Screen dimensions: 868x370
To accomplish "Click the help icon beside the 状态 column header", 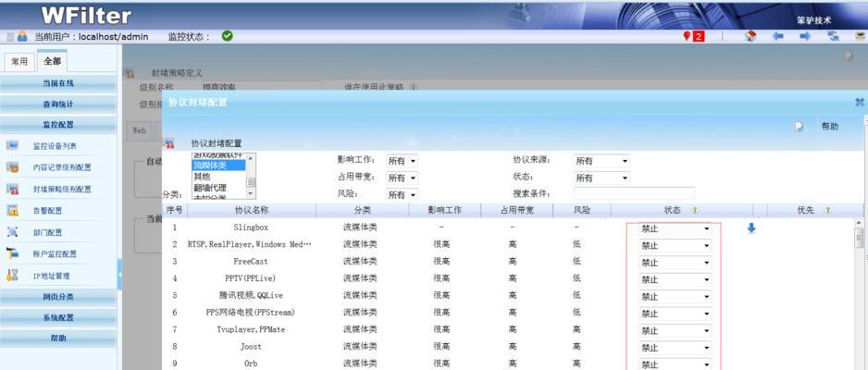I will [x=695, y=210].
